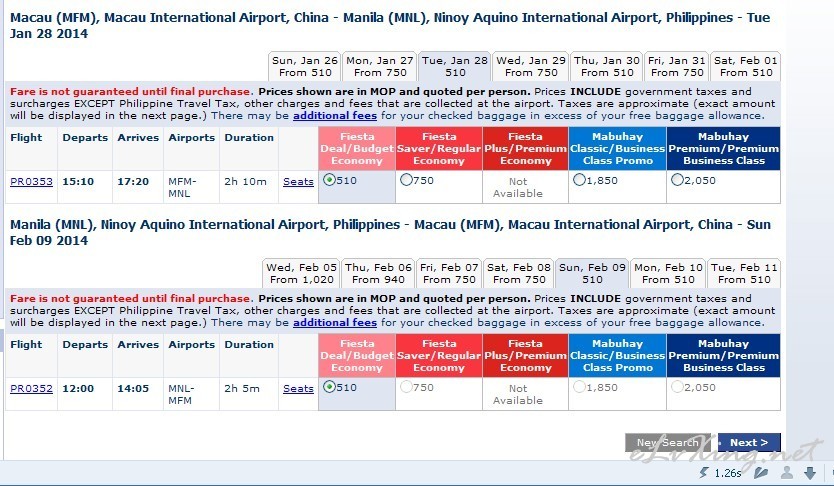Viewport: 834px width, 486px height.
Task: Select the 750 Fiesta Saver fare for PR0353
Action: tap(406, 180)
